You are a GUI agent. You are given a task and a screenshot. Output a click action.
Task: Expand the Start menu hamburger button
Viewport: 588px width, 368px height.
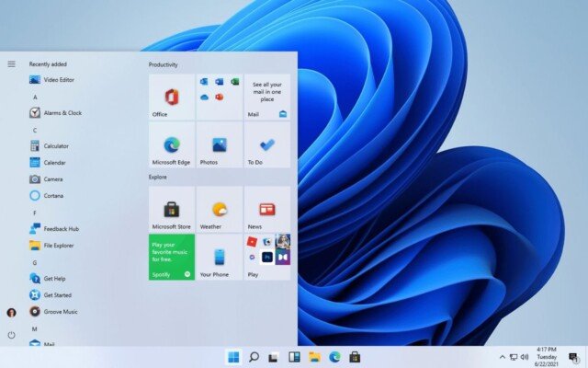click(11, 64)
